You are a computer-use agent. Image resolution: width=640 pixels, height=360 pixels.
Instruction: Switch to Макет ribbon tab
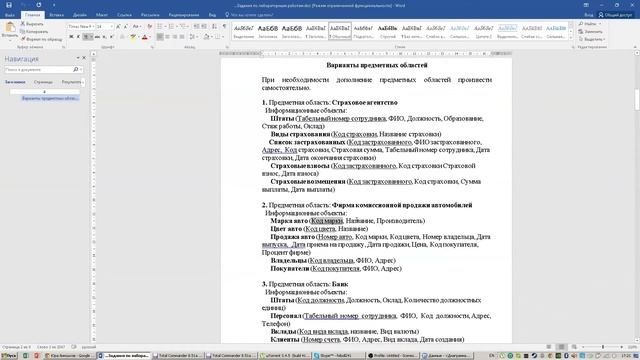coord(102,15)
